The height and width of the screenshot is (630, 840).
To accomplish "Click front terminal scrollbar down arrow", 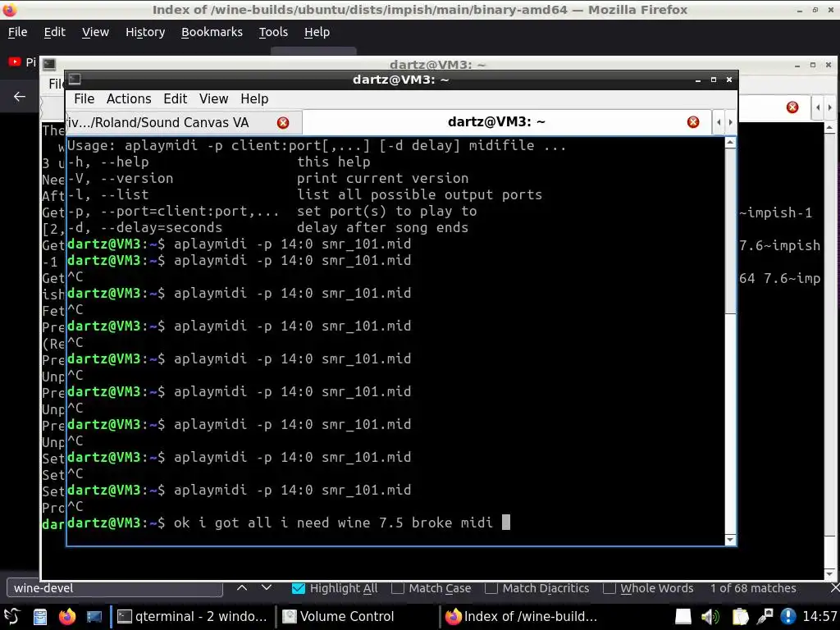I will 729,540.
